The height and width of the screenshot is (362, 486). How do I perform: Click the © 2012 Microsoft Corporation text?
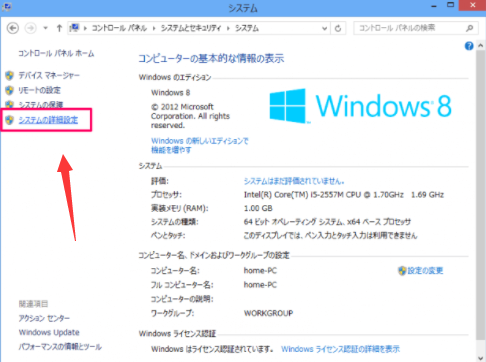pyautogui.click(x=190, y=116)
